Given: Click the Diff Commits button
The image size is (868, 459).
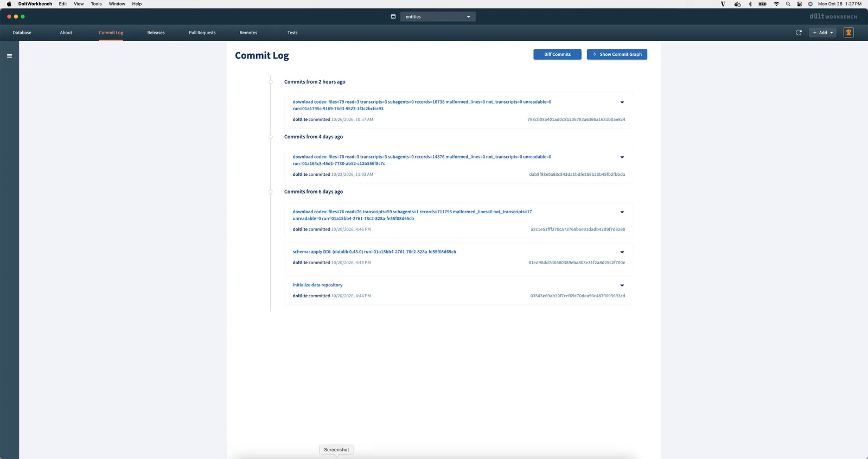Looking at the screenshot, I should (557, 54).
